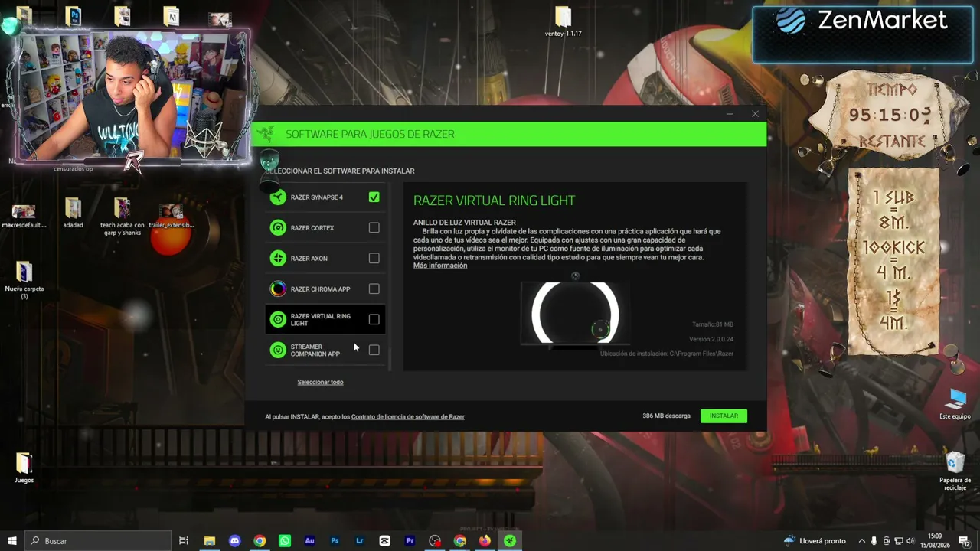Tick the Streamer Companion App checkbox

click(374, 350)
